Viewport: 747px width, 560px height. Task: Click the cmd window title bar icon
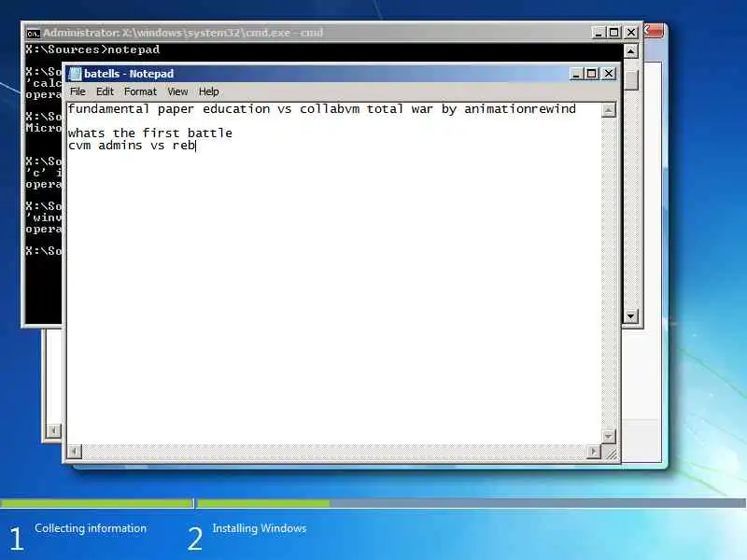33,34
